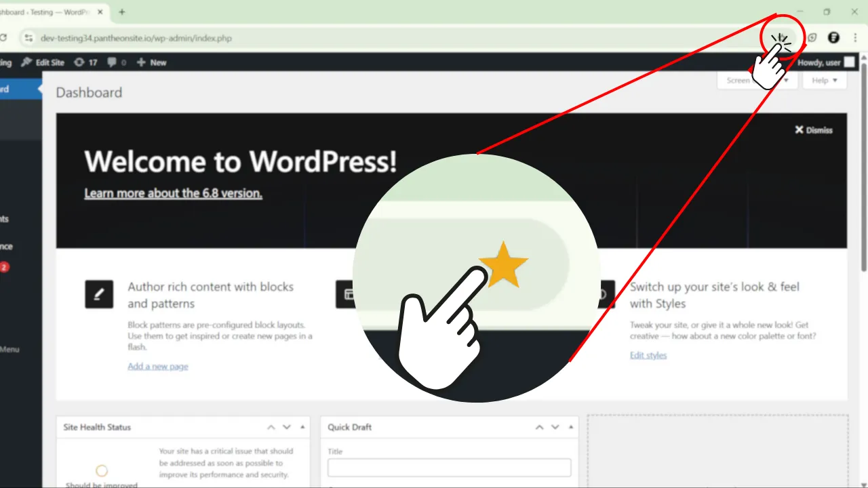View site information icon beside URL
This screenshot has width=868, height=488.
point(28,38)
